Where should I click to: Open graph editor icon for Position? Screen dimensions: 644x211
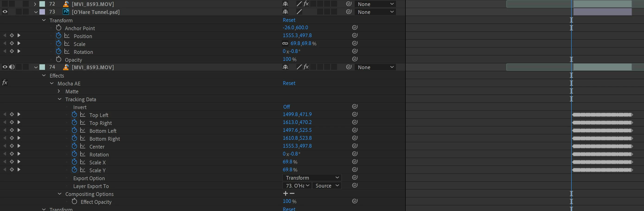tap(67, 36)
